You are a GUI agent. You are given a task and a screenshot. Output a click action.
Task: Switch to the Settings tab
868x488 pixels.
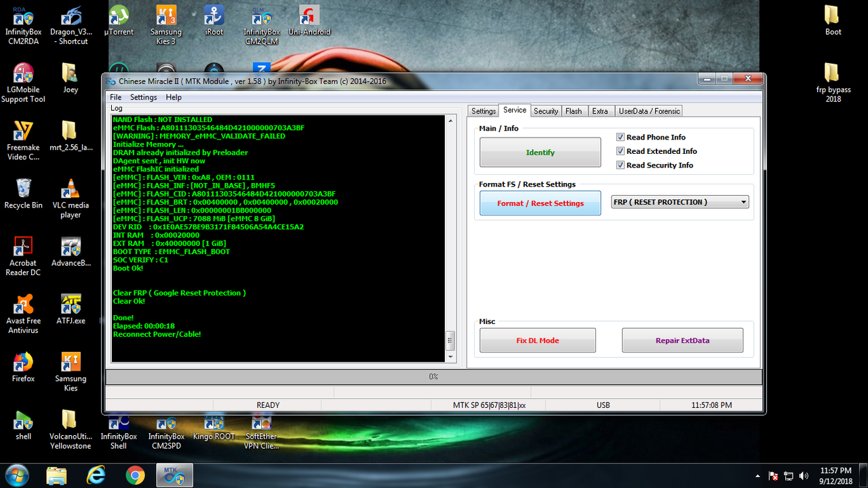click(484, 111)
